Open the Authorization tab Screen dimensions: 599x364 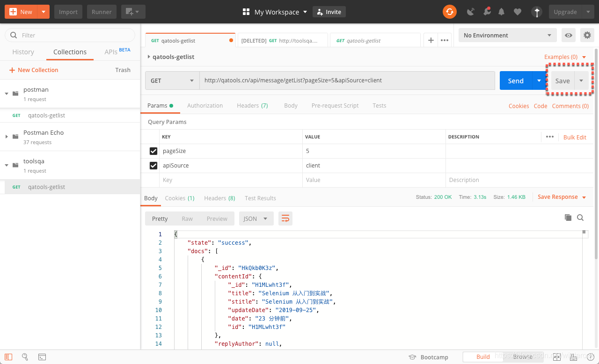[205, 106]
